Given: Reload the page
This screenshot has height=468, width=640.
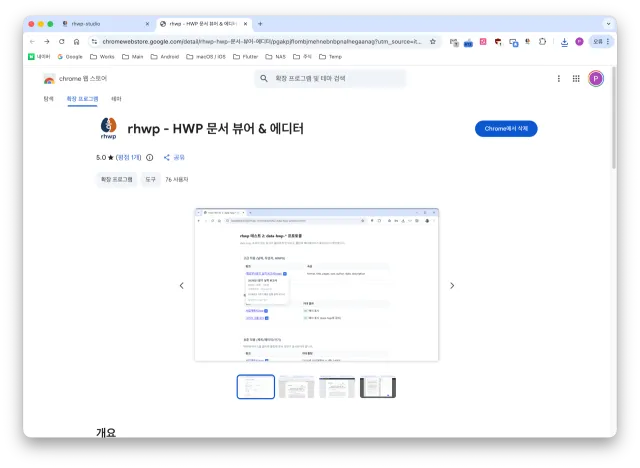Looking at the screenshot, I should click(62, 41).
